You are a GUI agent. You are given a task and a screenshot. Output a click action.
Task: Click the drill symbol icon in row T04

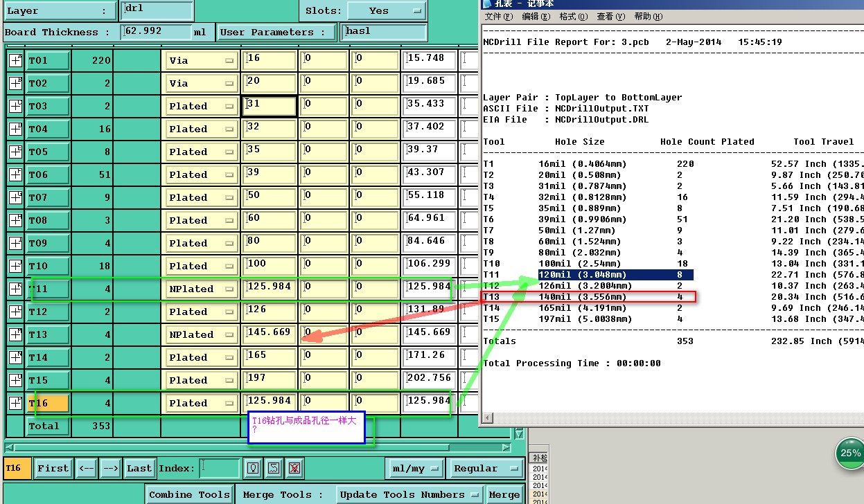click(x=15, y=129)
